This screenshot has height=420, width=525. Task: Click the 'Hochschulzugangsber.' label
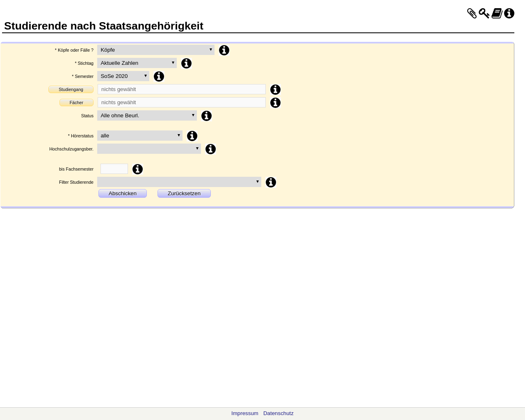(71, 149)
